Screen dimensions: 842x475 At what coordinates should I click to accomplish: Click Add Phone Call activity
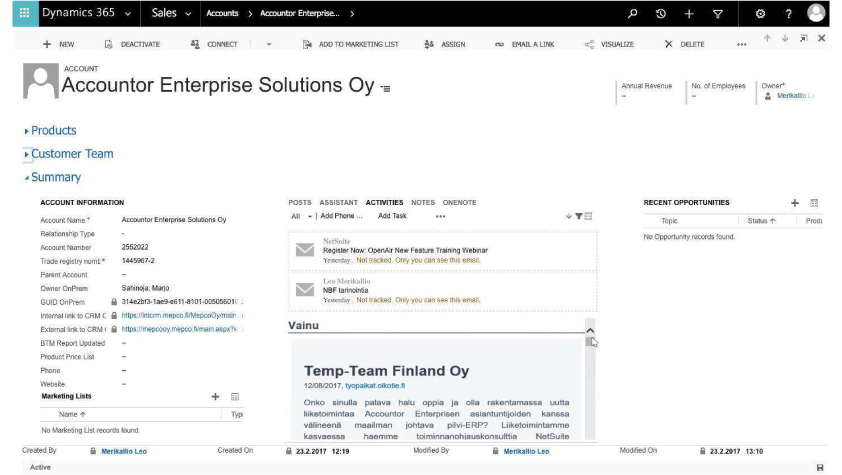[342, 216]
